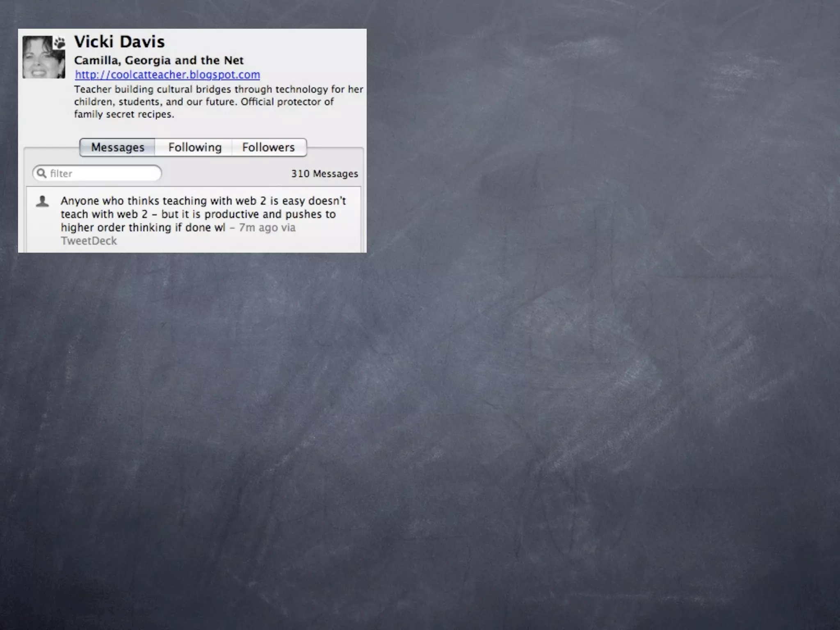The height and width of the screenshot is (630, 840).
Task: Click the paw print badge icon
Action: click(60, 42)
